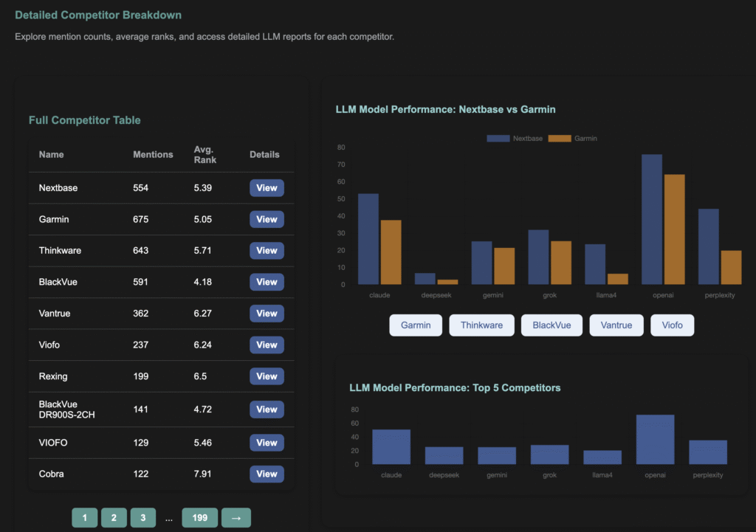This screenshot has height=532, width=756.
Task: Jump to page 3 of the table
Action: tap(143, 517)
